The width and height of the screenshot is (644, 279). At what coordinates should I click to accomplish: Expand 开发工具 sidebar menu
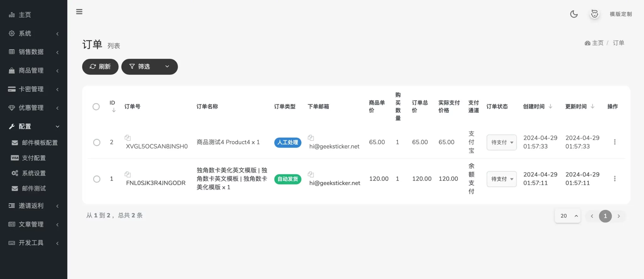tap(34, 243)
